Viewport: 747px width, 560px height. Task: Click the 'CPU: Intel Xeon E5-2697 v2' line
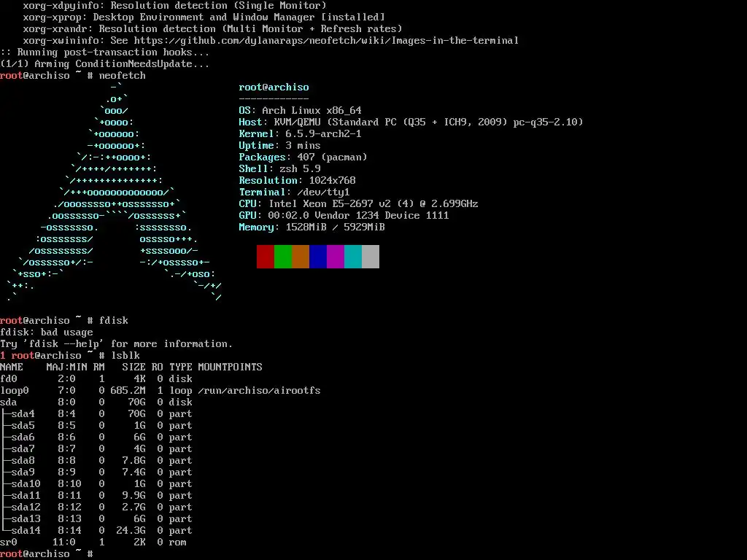point(358,204)
